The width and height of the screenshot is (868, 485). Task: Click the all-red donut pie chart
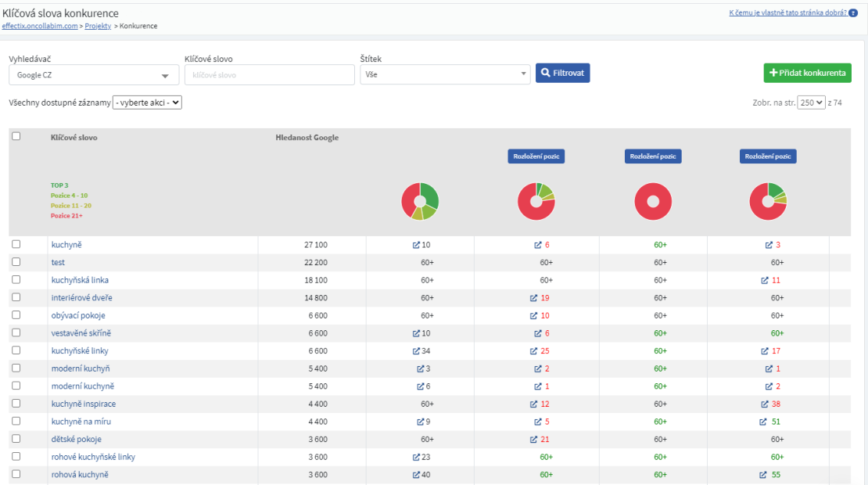(653, 202)
